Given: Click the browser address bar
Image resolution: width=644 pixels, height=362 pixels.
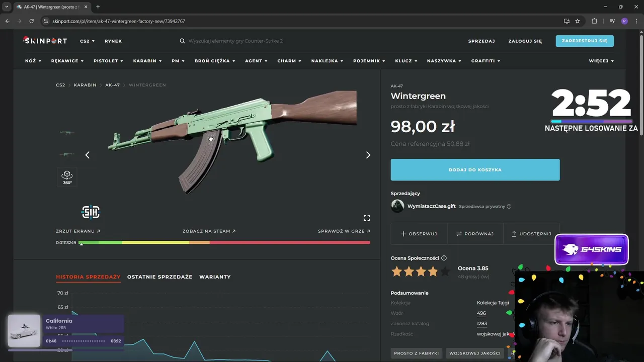Looking at the screenshot, I should [x=302, y=21].
